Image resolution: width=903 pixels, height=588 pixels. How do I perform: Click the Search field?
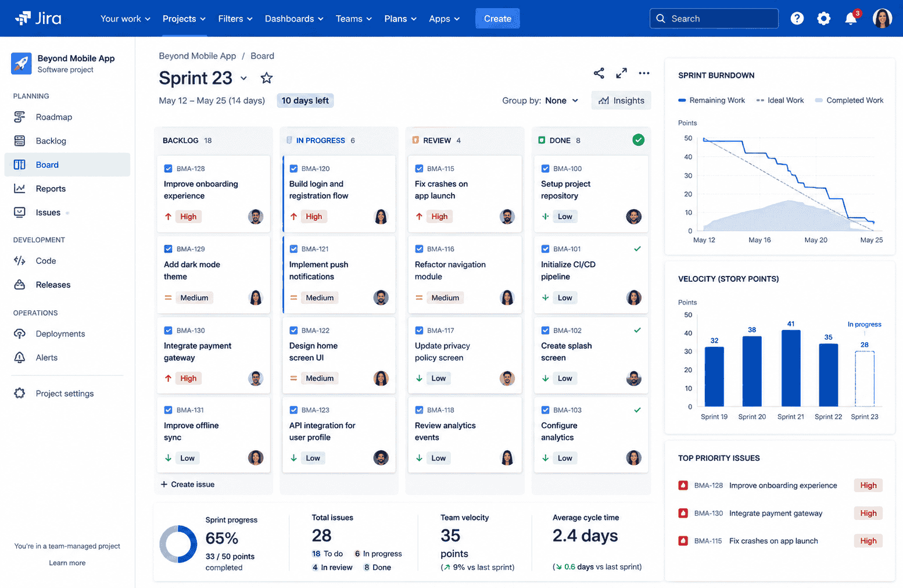tap(714, 19)
